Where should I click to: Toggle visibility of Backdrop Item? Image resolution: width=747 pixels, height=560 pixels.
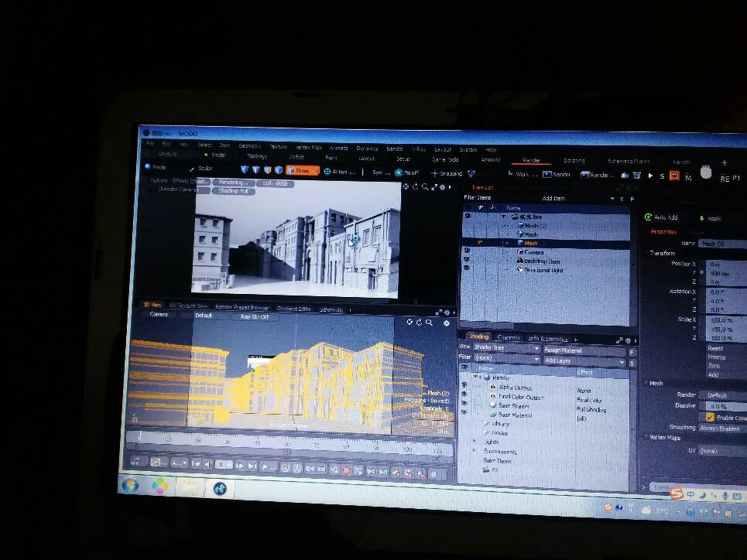point(467,259)
